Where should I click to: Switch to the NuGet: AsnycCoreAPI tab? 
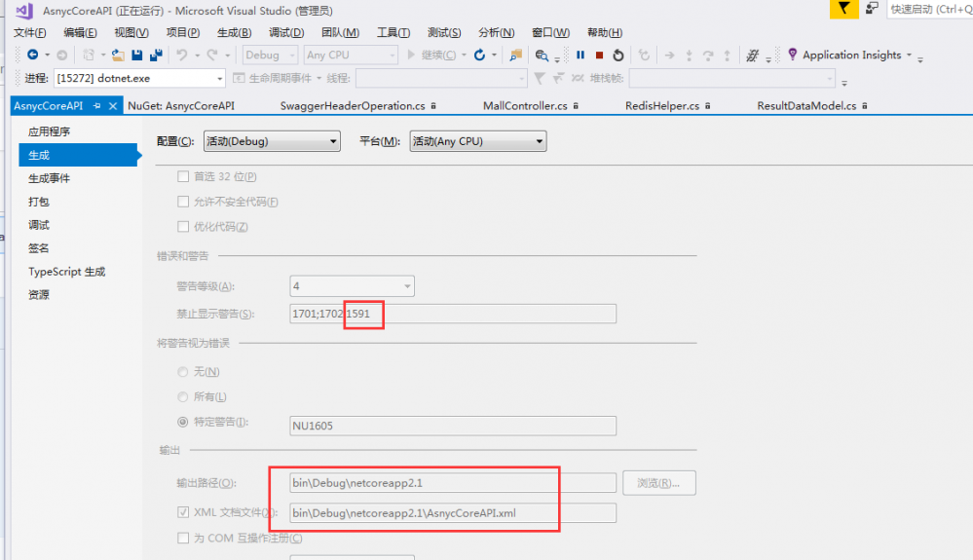(181, 106)
